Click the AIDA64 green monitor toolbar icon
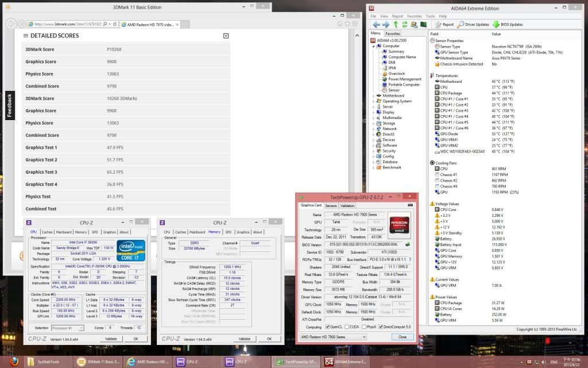Viewport: 588px width, 368px height. (x=423, y=25)
